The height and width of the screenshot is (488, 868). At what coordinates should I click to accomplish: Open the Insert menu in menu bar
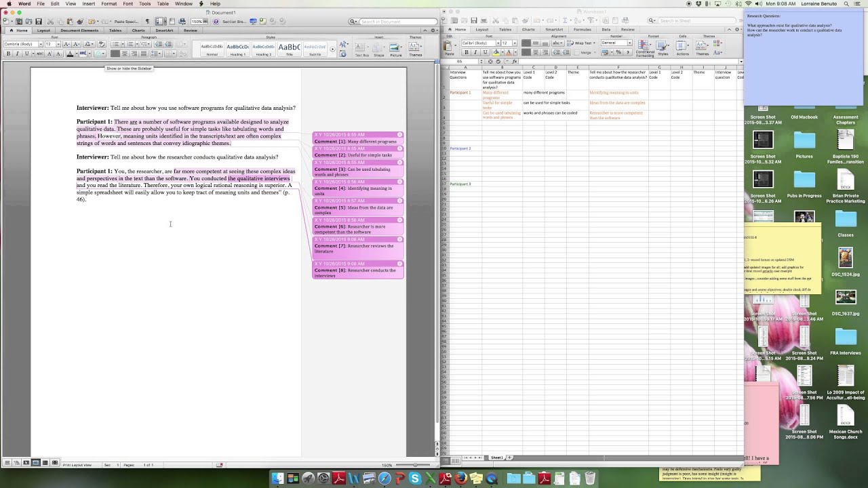89,3
